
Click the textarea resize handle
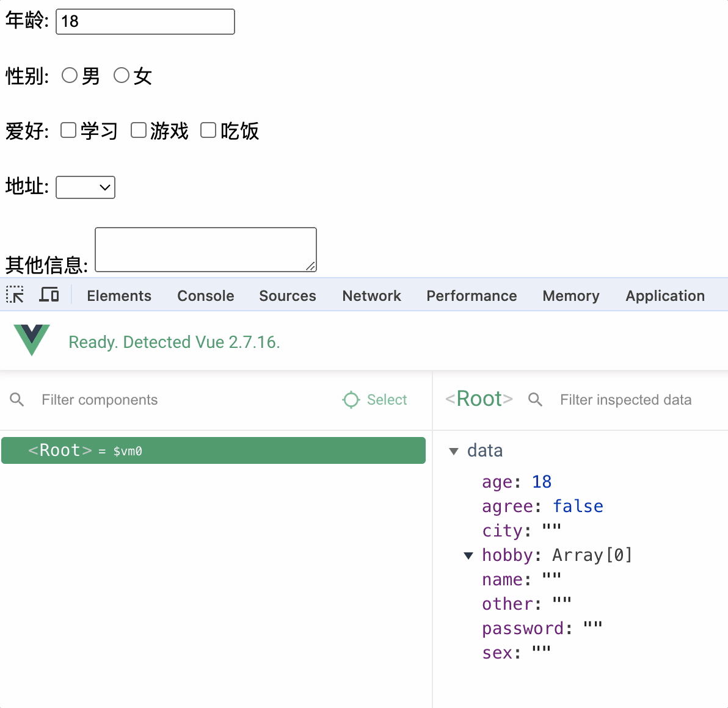coord(311,266)
